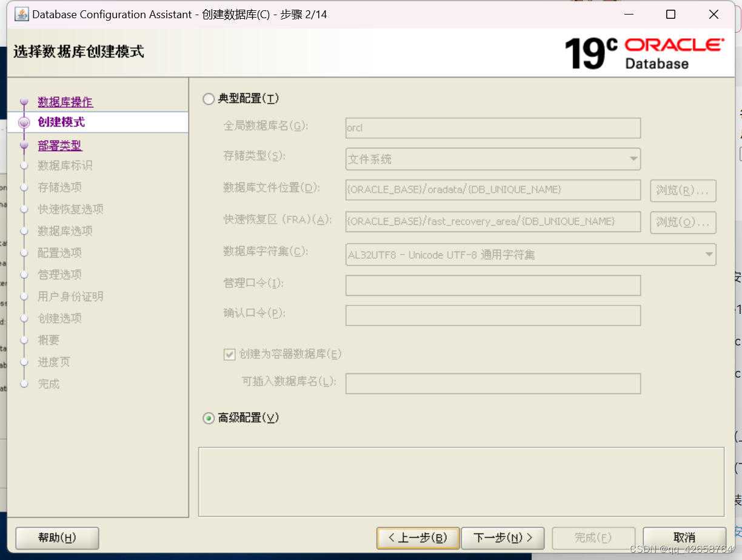Click the 数据库标识 step label
The width and height of the screenshot is (742, 560).
point(65,165)
